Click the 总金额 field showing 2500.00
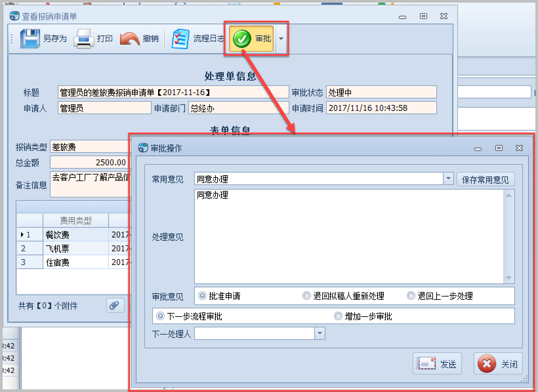The image size is (538, 392). 89,162
